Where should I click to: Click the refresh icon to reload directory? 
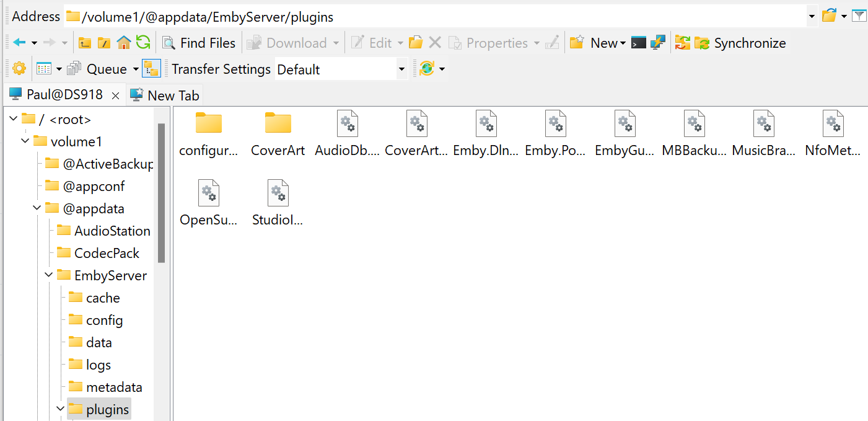[x=143, y=43]
